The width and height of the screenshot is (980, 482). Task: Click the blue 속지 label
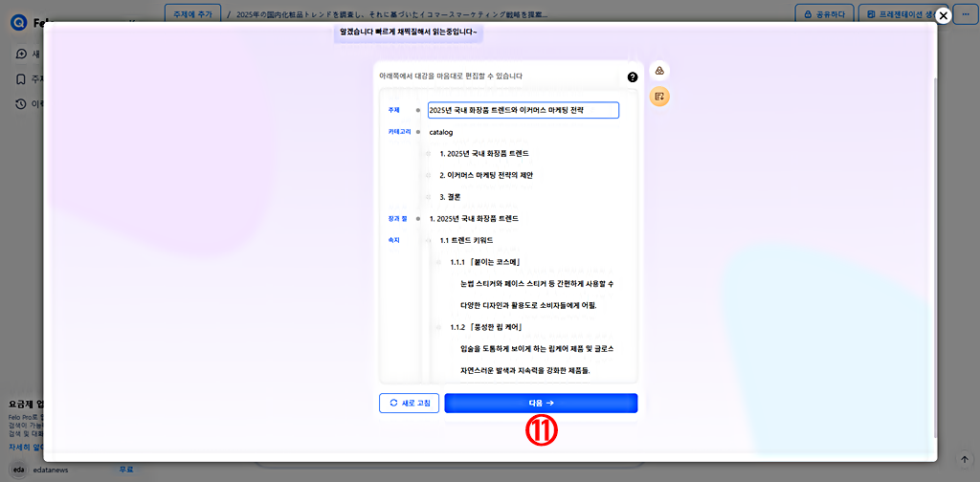393,240
